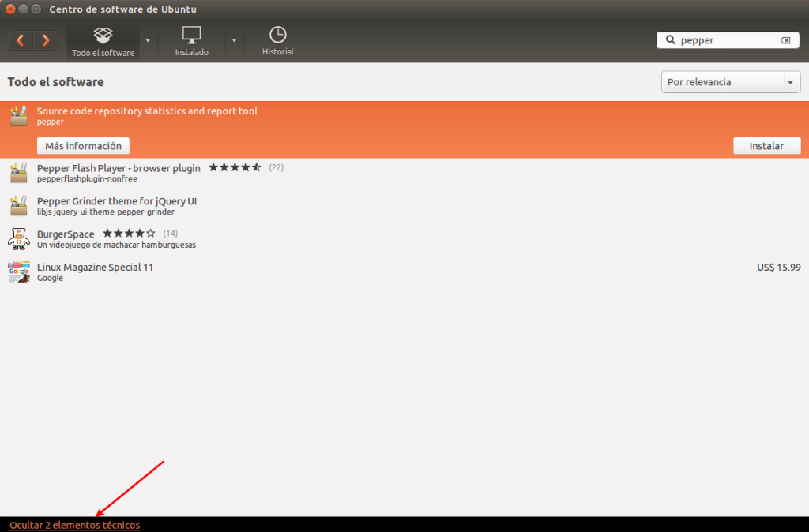Screen dimensions: 809x532
Task: Expand the arrow next to Todo el software
Action: [147, 40]
